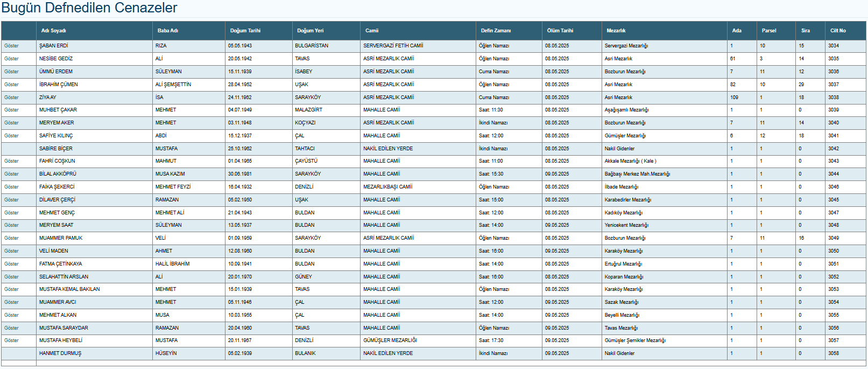Open Göster link for MUSTAFA KEMAL BAKILAN
Image resolution: width=868 pixels, height=369 pixels.
(x=11, y=289)
